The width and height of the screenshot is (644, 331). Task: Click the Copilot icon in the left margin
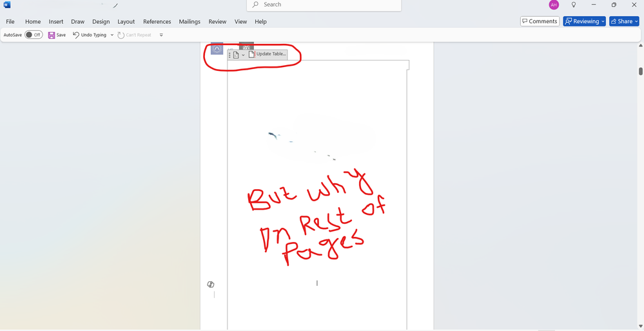(211, 285)
